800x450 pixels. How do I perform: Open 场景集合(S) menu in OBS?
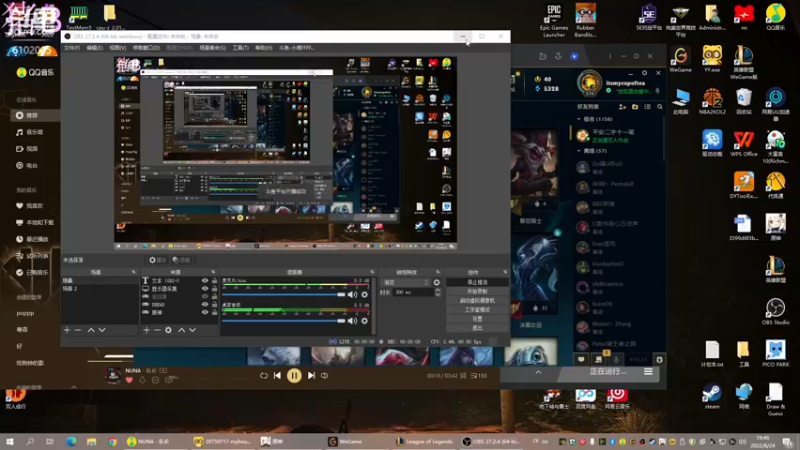coord(212,48)
